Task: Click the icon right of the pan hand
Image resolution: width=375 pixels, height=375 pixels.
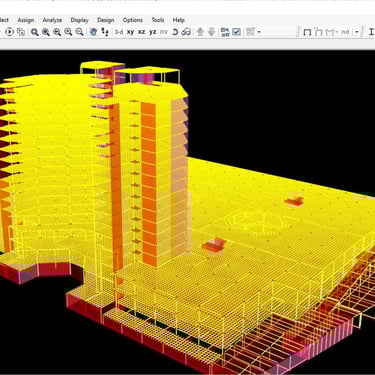Action: point(105,32)
